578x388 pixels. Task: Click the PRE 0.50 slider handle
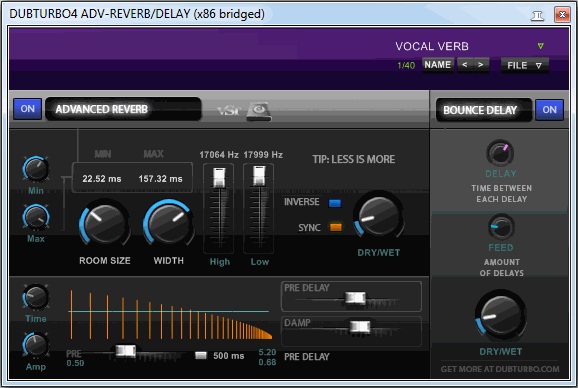click(x=126, y=351)
